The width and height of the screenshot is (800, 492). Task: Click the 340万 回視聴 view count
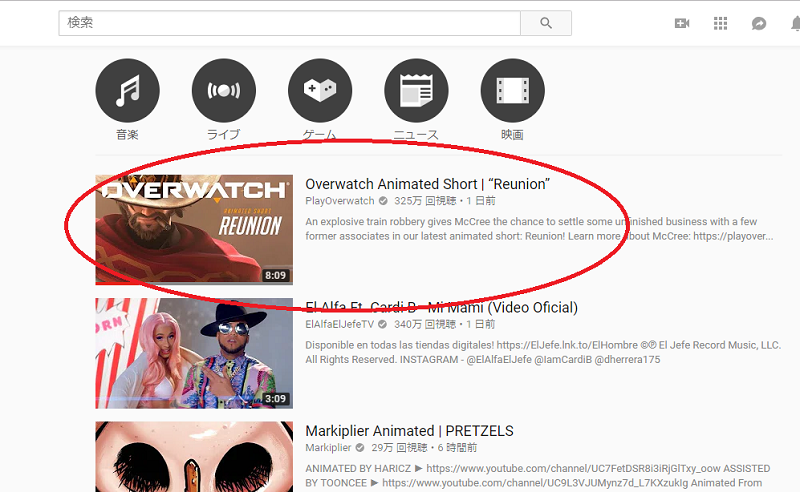click(x=425, y=325)
